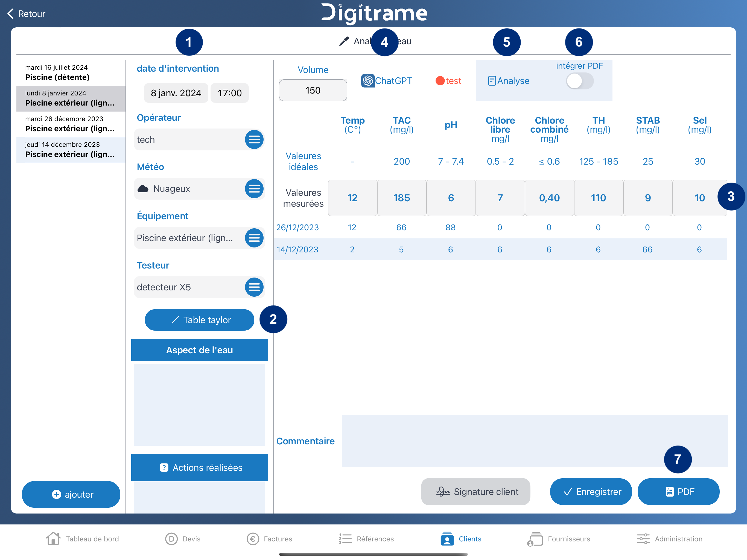Image resolution: width=747 pixels, height=560 pixels.
Task: Select the Clients tab
Action: [x=461, y=539]
